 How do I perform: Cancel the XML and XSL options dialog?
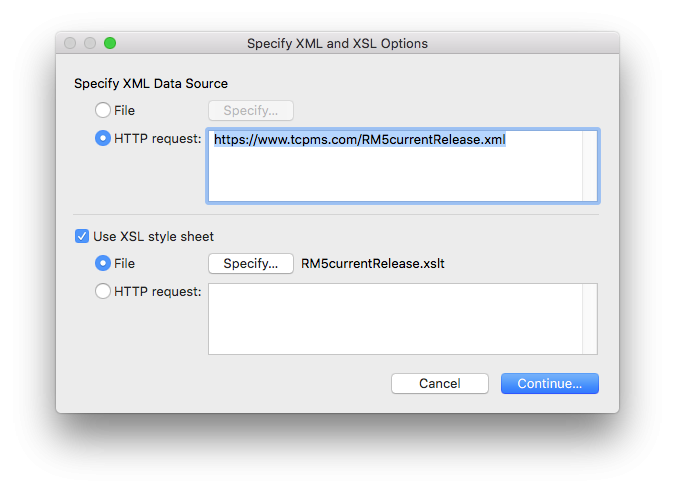coord(440,383)
